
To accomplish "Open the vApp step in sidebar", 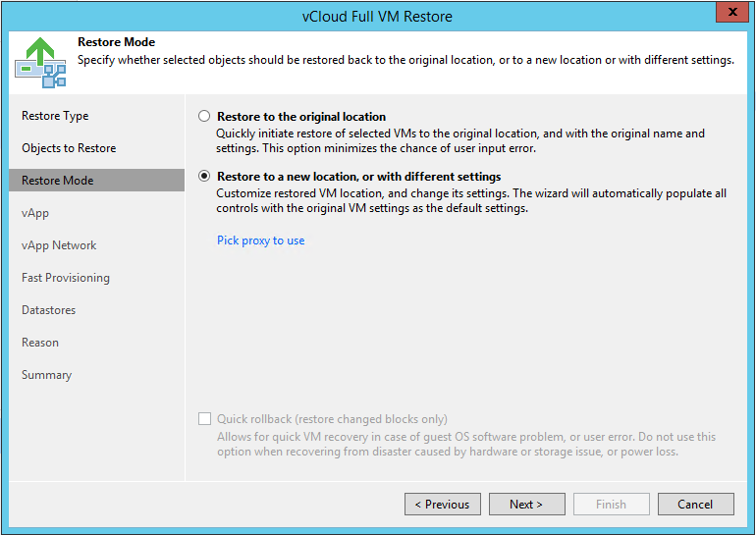I will pos(35,213).
